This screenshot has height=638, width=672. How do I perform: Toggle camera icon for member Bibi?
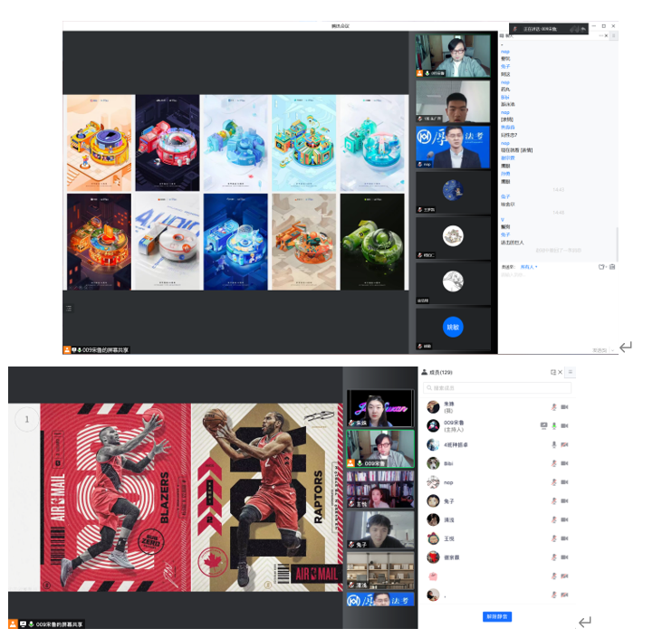[x=564, y=463]
